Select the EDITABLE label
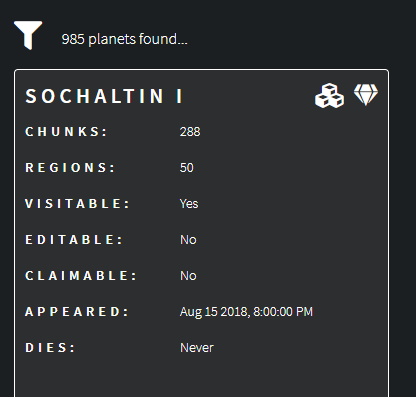Image resolution: width=416 pixels, height=397 pixels. [74, 240]
